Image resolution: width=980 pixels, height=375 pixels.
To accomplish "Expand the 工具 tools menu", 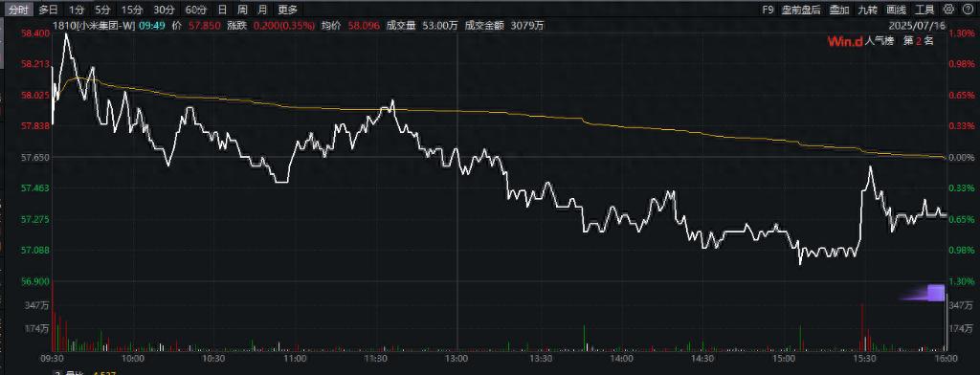I will tap(924, 10).
